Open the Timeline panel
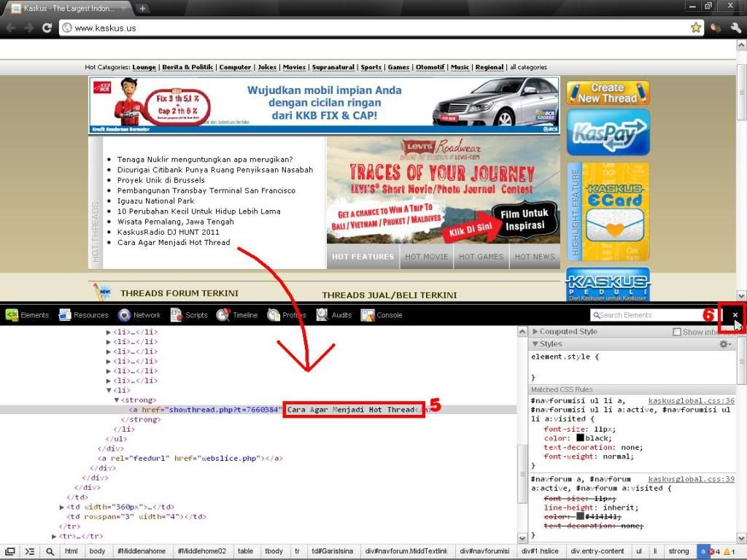 pos(237,315)
